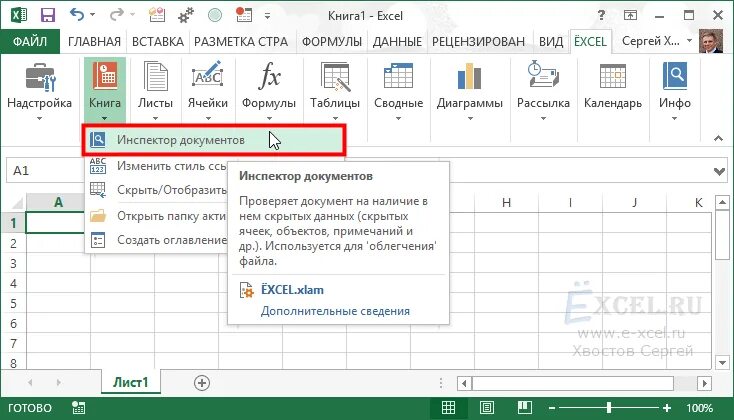Collapse the ribbon with the chevron
Screen dimensions: 734x420
718,138
